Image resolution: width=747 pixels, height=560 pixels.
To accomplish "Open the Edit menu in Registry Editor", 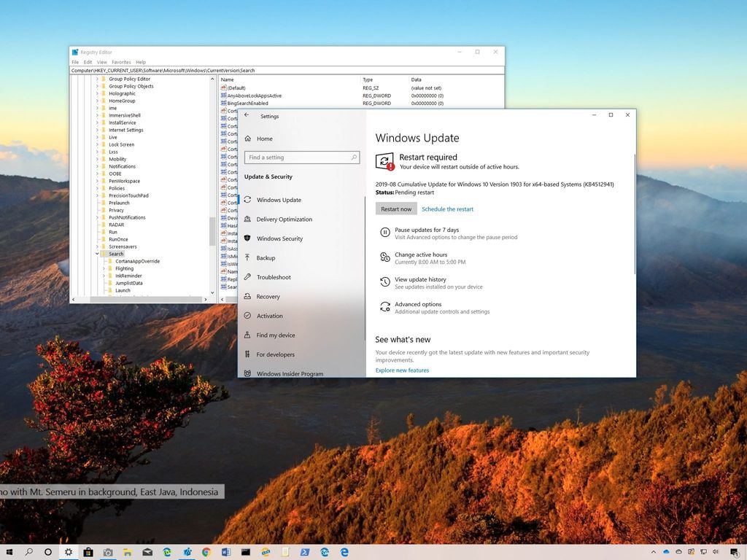I will point(88,62).
